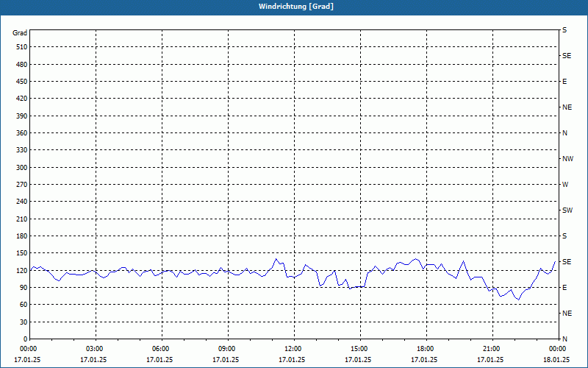Select the 30 value on the y-axis

(24, 322)
